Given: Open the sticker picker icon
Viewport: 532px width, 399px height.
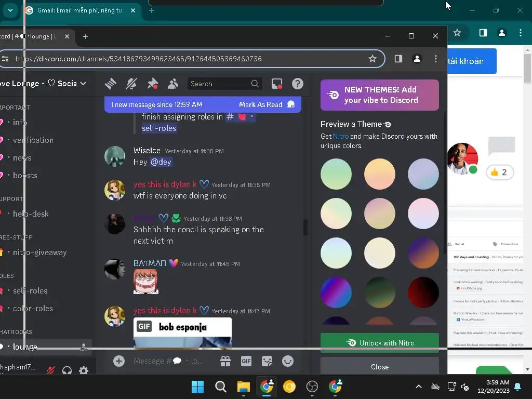Looking at the screenshot, I should [267, 361].
